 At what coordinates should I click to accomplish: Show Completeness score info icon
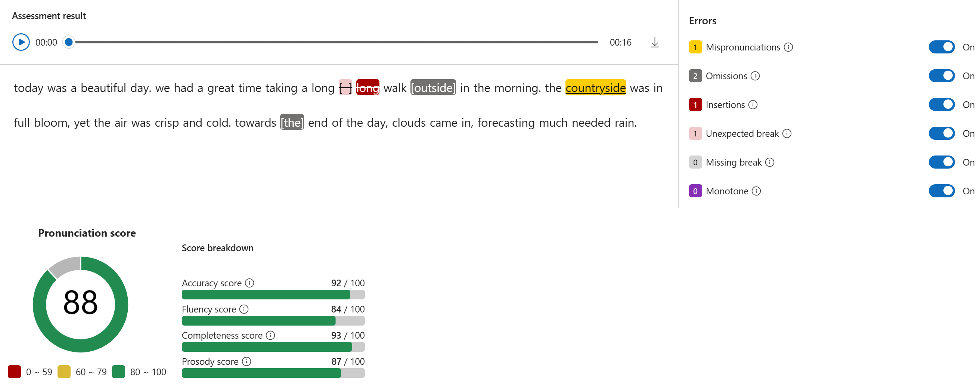[270, 335]
